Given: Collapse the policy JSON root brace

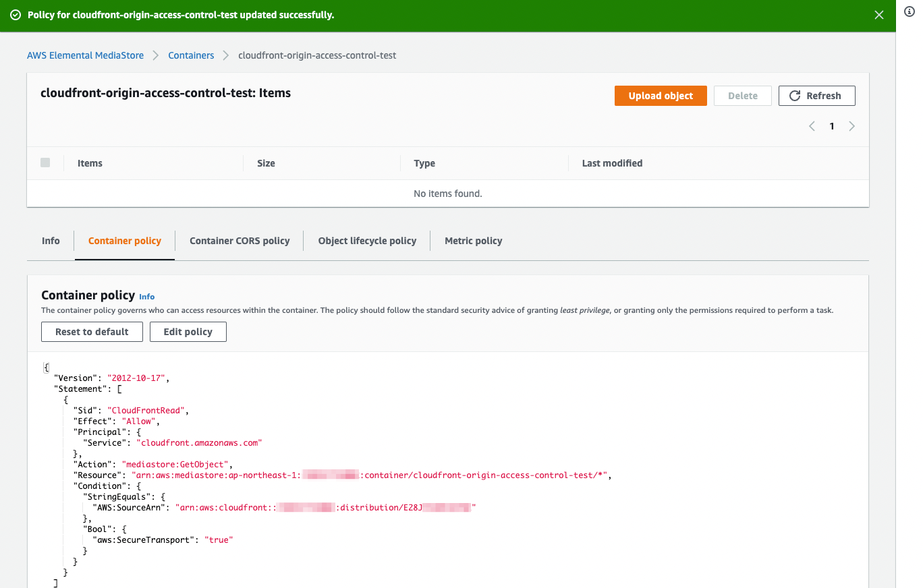Looking at the screenshot, I should (46, 367).
